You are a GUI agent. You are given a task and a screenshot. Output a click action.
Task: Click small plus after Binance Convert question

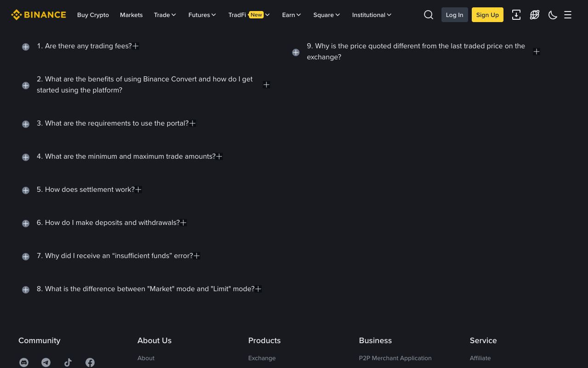pos(266,85)
